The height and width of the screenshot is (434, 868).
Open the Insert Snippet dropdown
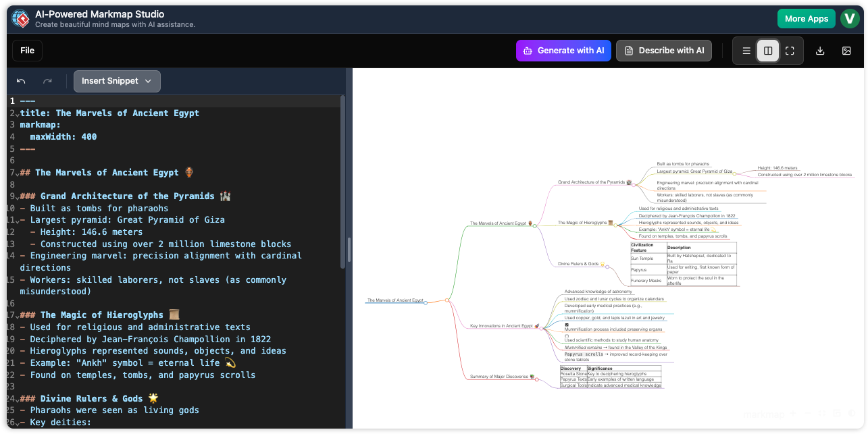coord(116,81)
